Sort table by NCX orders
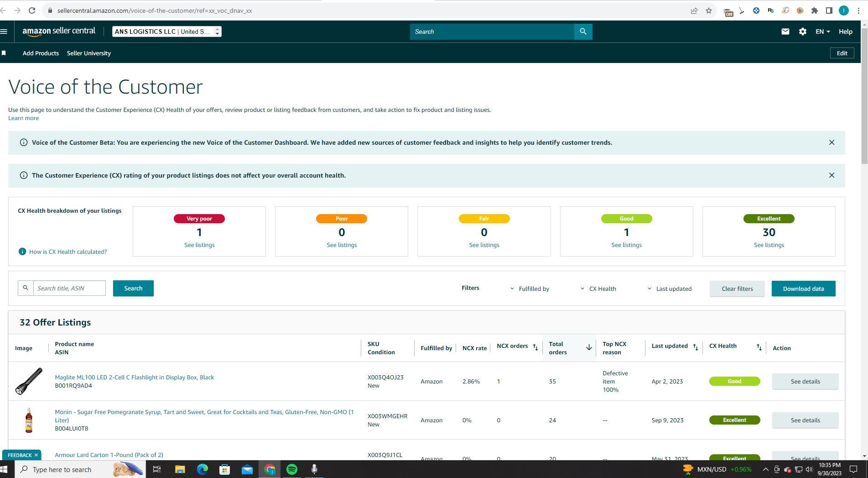Viewport: 868px width, 478px height. click(x=535, y=347)
